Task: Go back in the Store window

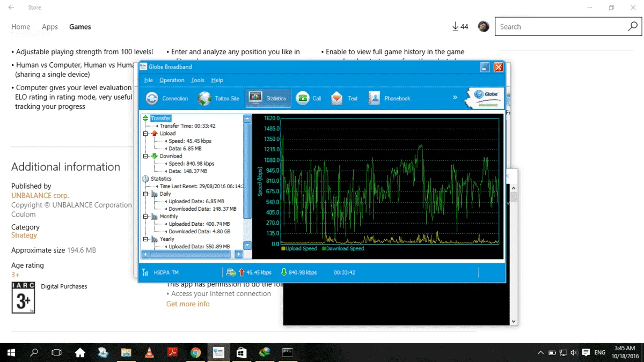Action: (11, 8)
